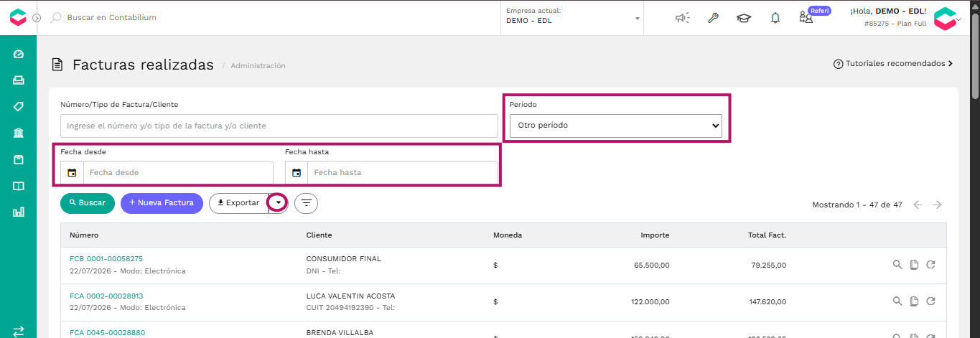
Task: Click client name BRENDA VILLALBA
Action: coord(340,333)
